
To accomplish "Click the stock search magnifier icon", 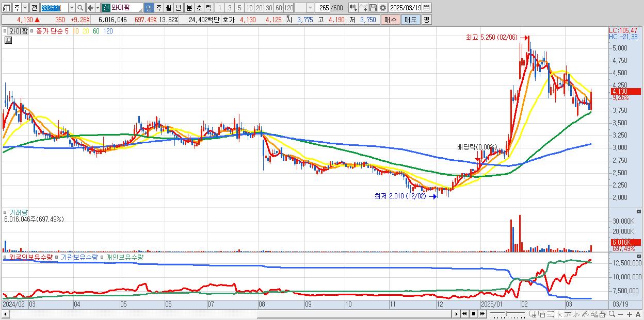I will (x=80, y=8).
